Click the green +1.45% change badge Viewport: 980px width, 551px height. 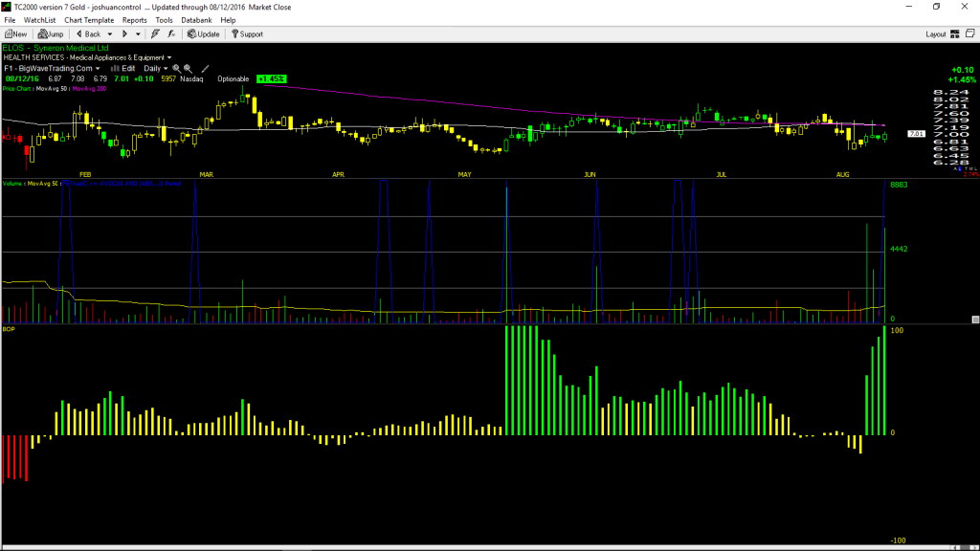(271, 79)
